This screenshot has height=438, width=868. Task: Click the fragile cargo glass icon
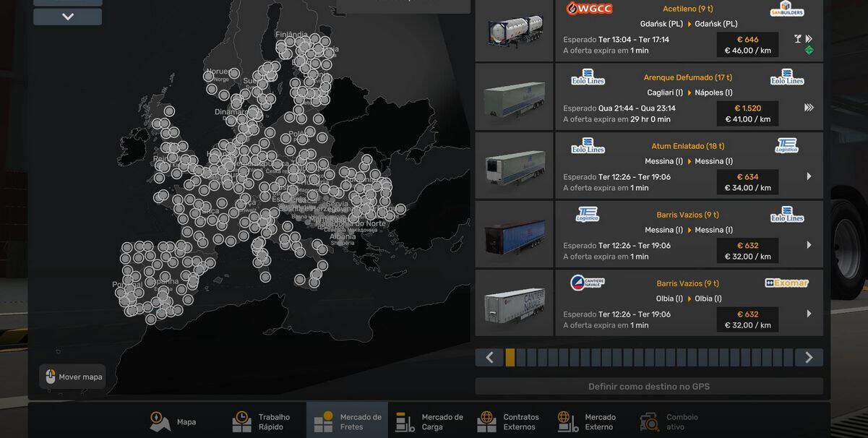click(798, 39)
